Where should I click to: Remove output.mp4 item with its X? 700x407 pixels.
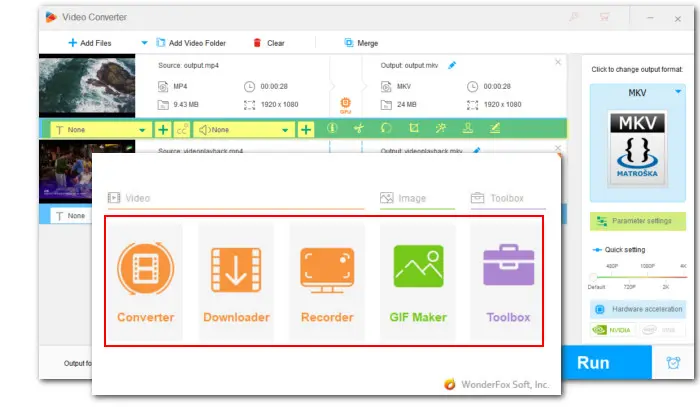coord(558,62)
